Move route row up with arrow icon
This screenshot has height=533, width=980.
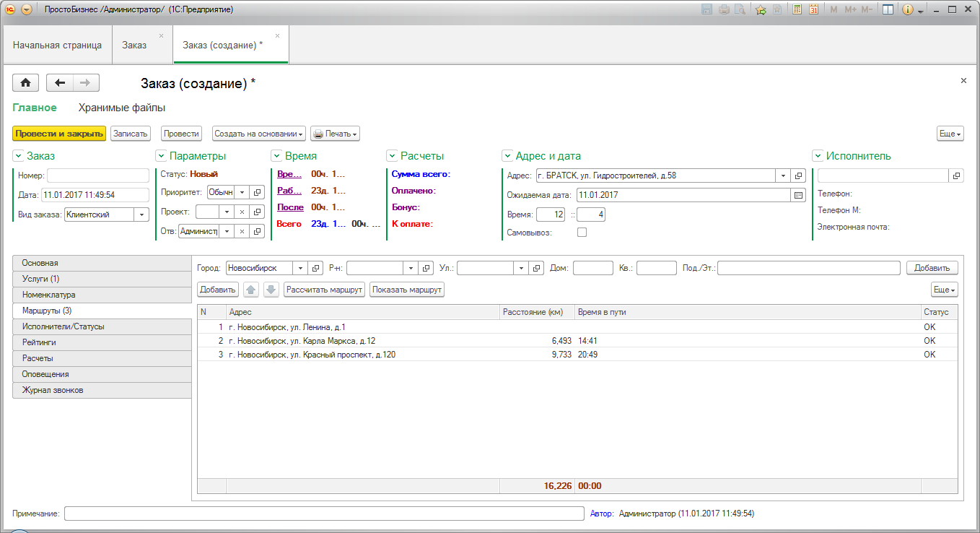pyautogui.click(x=251, y=290)
